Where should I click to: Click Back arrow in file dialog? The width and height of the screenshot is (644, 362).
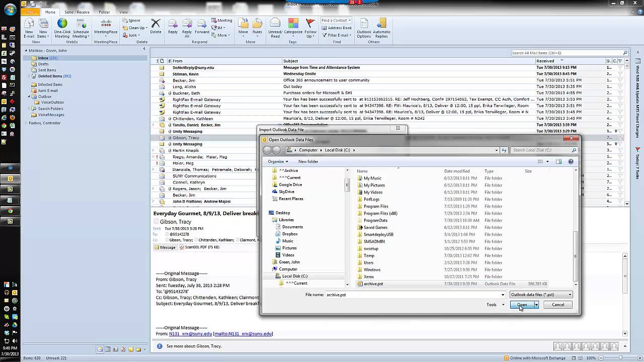[267, 150]
